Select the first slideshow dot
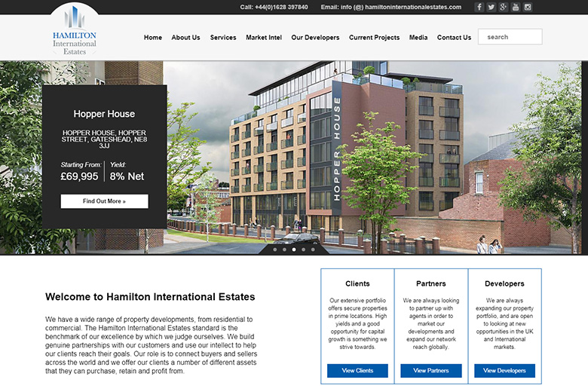The height and width of the screenshot is (392, 588). click(x=275, y=250)
